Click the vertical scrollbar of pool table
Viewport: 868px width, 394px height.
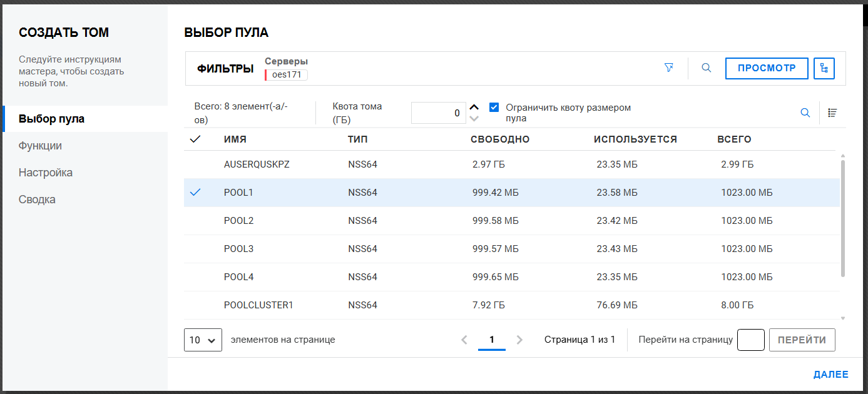(x=842, y=219)
